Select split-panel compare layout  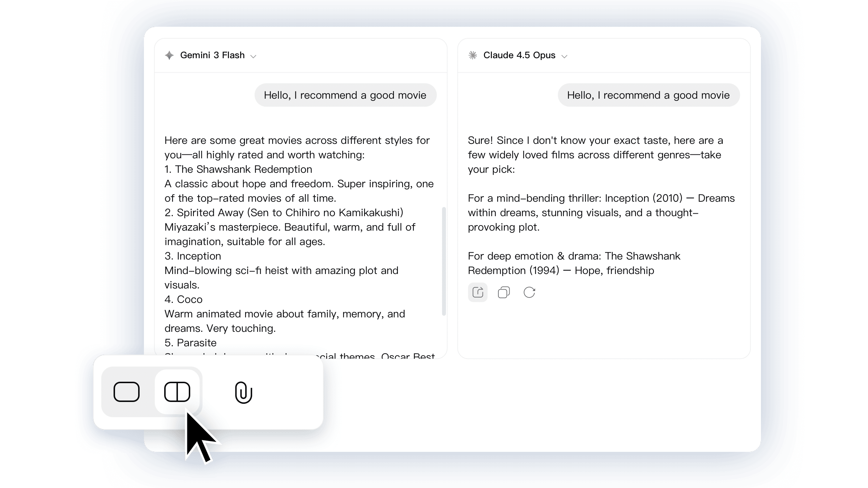click(x=177, y=392)
